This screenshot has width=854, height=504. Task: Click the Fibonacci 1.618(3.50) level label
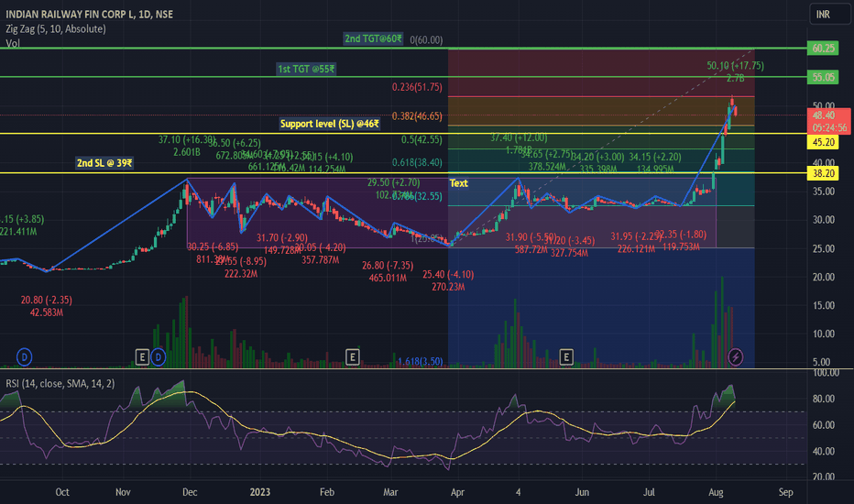[x=420, y=361]
